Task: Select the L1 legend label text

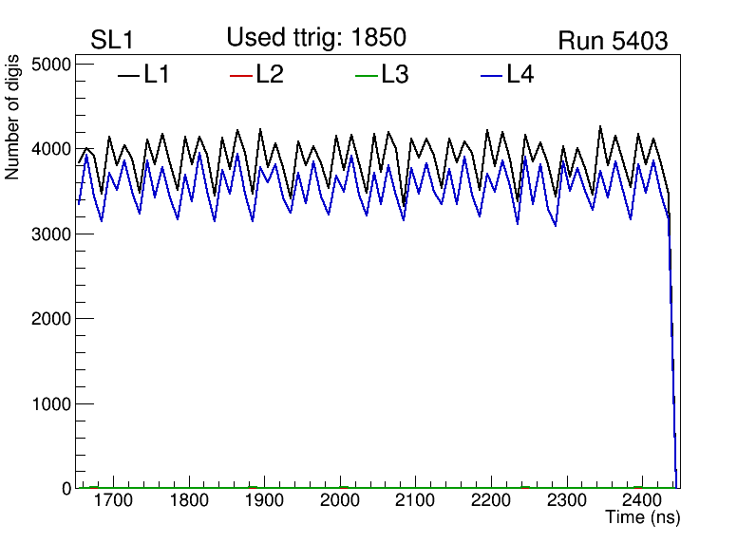Action: pos(157,75)
